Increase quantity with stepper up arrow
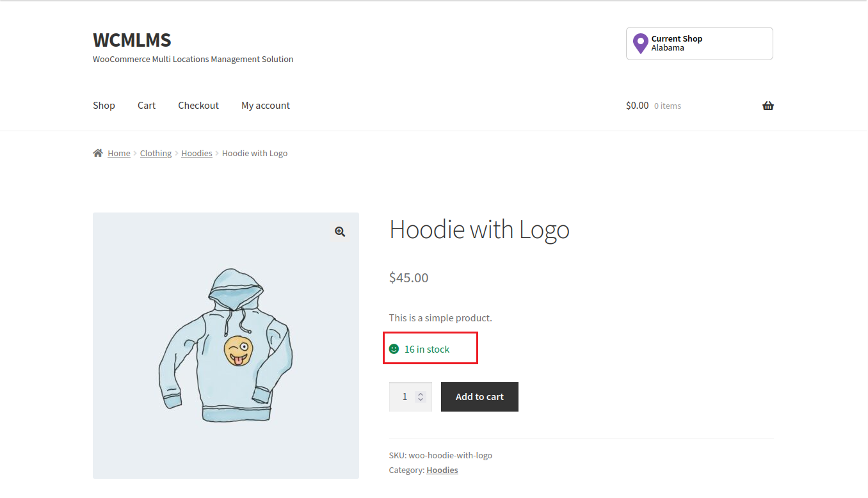The width and height of the screenshot is (868, 498). [x=421, y=394]
